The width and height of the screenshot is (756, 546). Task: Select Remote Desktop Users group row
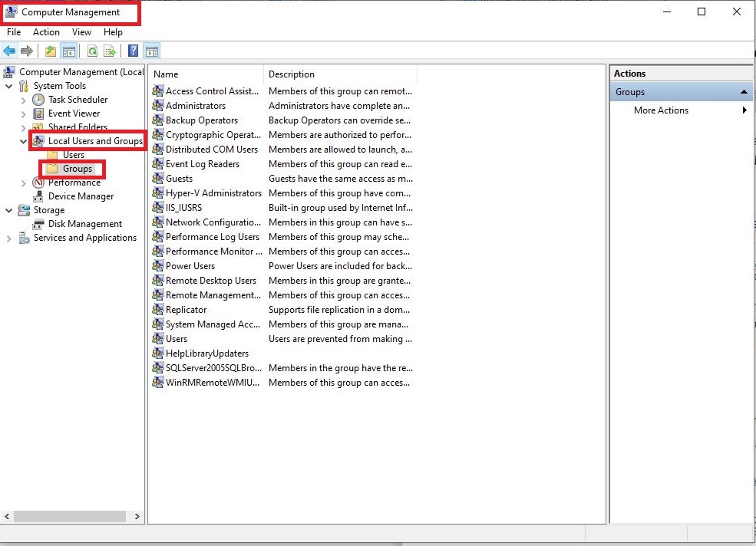click(x=211, y=281)
